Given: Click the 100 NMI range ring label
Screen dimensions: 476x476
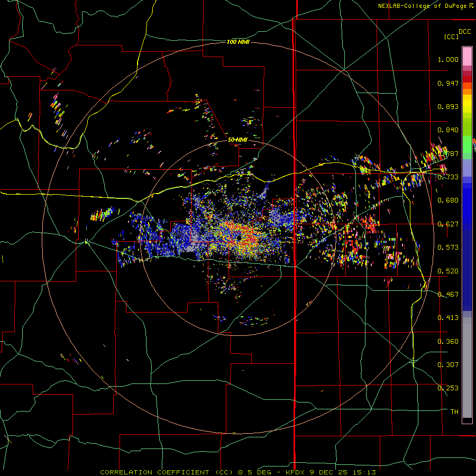Looking at the screenshot, I should pyautogui.click(x=238, y=42).
